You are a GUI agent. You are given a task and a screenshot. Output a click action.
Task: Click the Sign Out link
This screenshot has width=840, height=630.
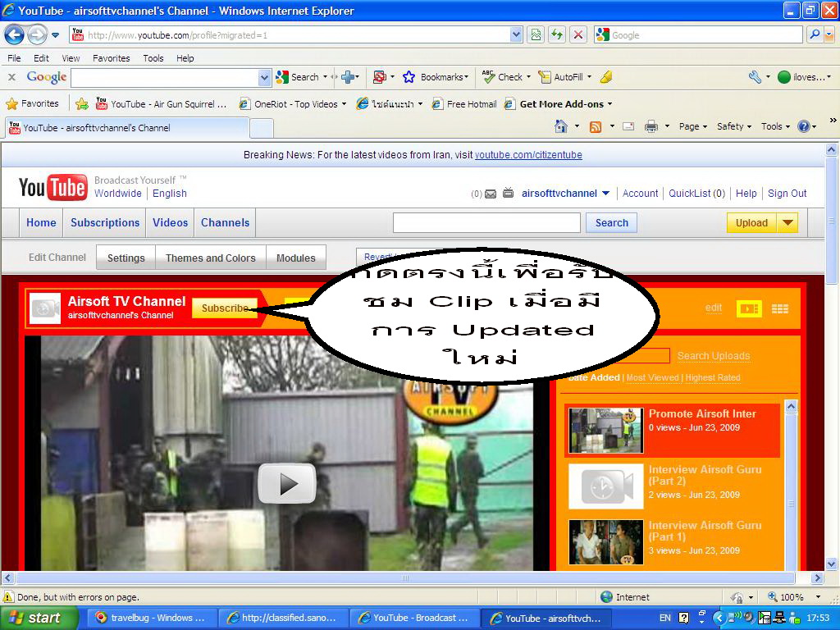click(787, 194)
